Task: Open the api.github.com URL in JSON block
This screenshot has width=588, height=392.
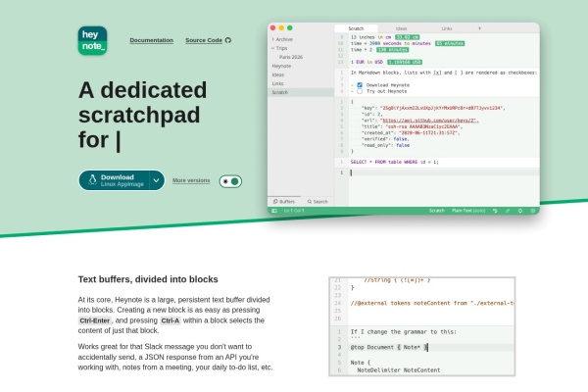Action: (429, 121)
